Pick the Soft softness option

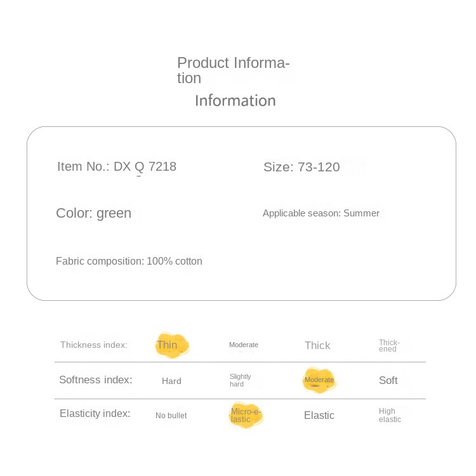(x=388, y=380)
